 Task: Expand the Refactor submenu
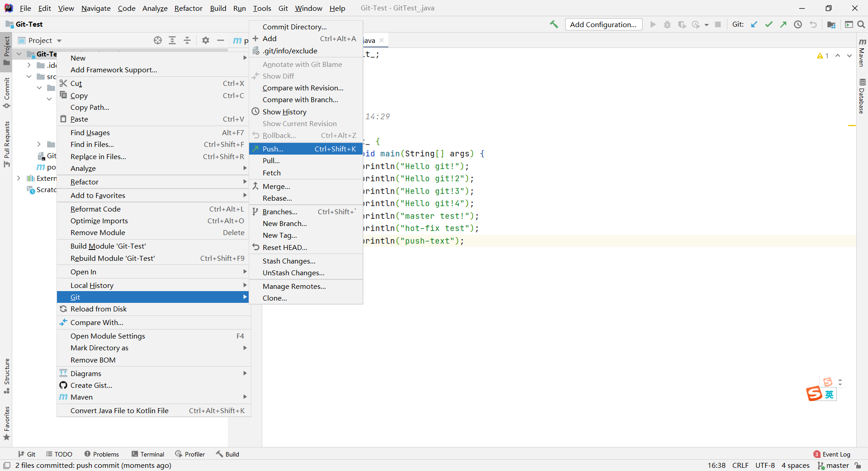point(154,182)
